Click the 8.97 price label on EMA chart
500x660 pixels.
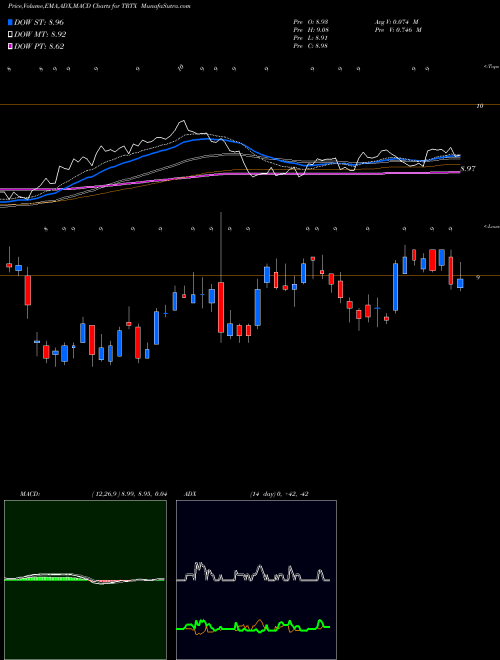coord(468,169)
